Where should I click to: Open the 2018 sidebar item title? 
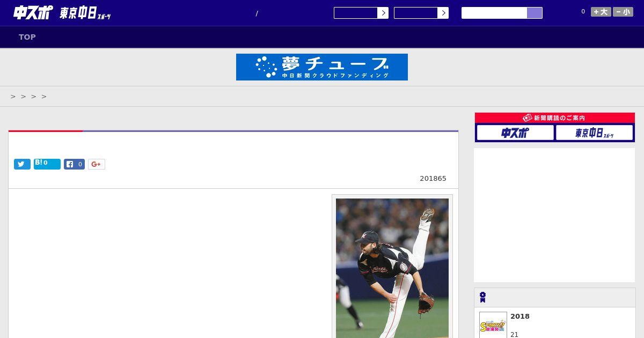520,317
